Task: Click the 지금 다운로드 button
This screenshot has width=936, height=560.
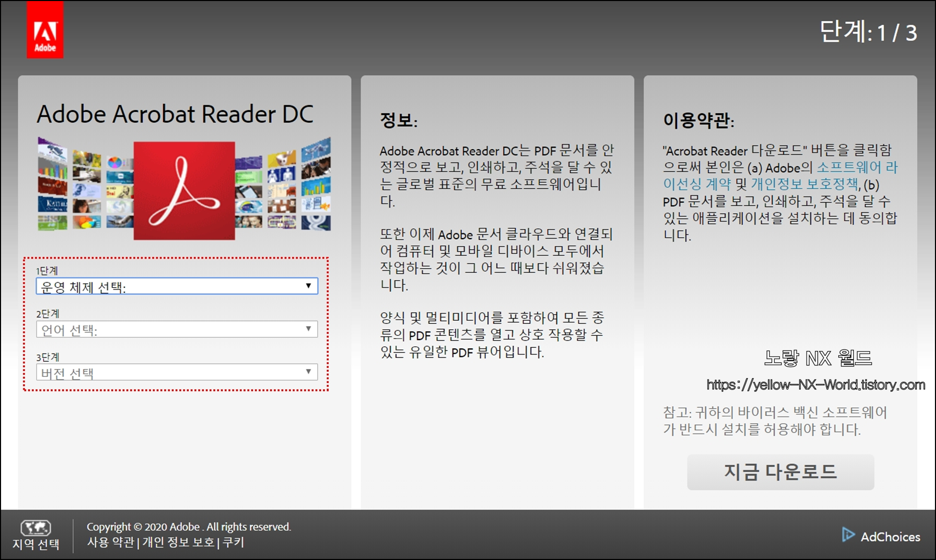Action: click(781, 472)
